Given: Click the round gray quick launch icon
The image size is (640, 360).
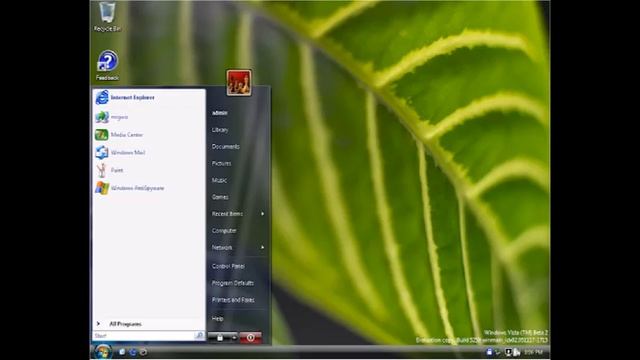Looking at the screenshot, I should 143,351.
